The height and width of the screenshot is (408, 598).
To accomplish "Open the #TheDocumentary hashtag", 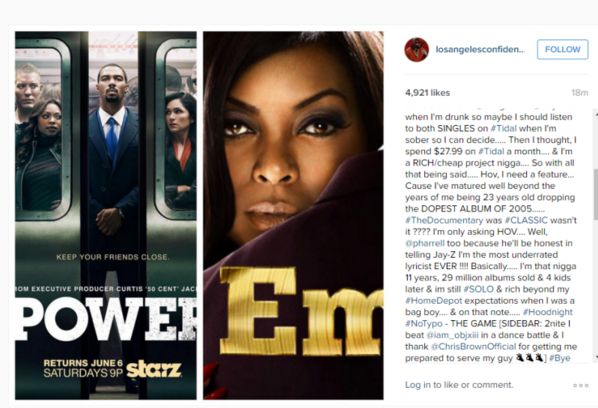I will tap(444, 220).
